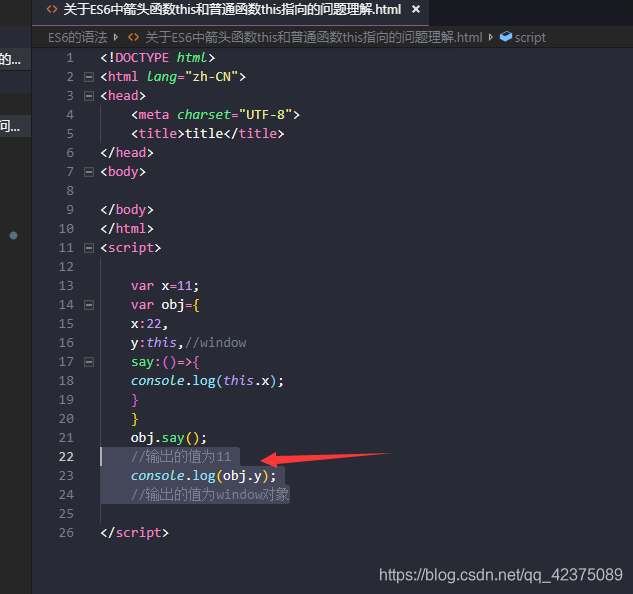This screenshot has height=594, width=633.
Task: Click the 'x:22,' property line
Action: click(149, 324)
